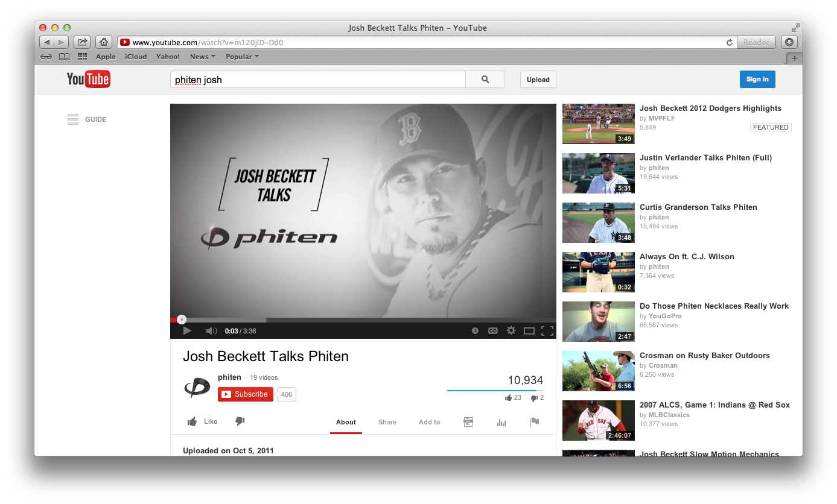Open the player settings gear

coord(511,330)
